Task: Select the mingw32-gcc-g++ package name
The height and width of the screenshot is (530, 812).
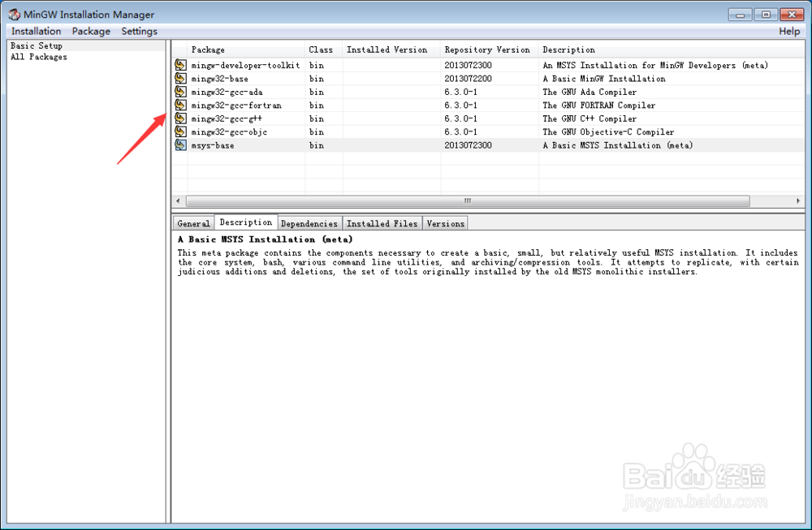Action: 227,119
